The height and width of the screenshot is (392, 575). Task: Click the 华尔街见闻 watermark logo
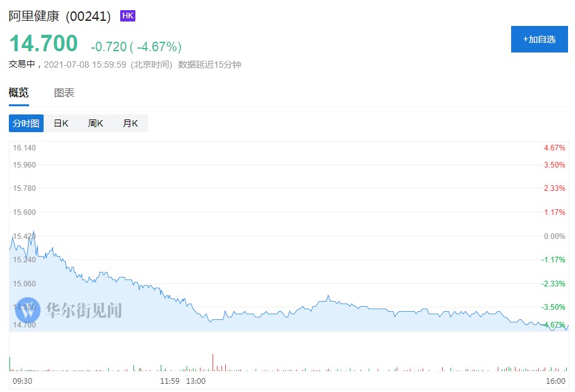(69, 310)
